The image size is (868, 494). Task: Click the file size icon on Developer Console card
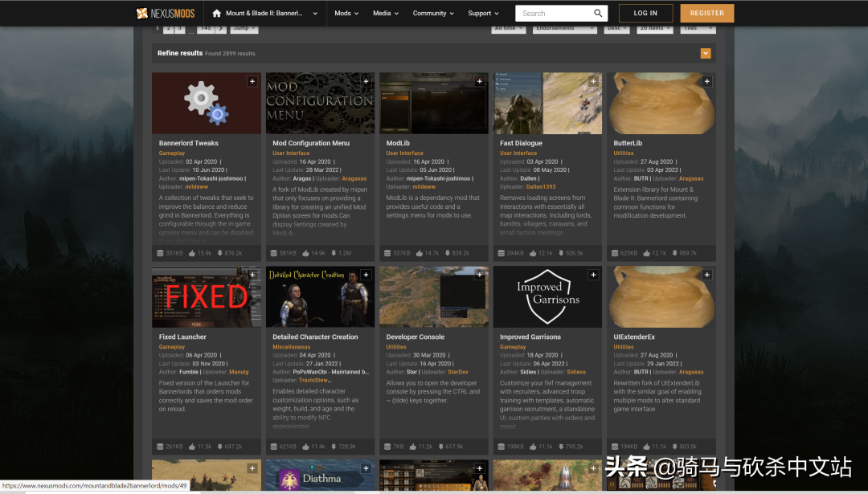[387, 447]
